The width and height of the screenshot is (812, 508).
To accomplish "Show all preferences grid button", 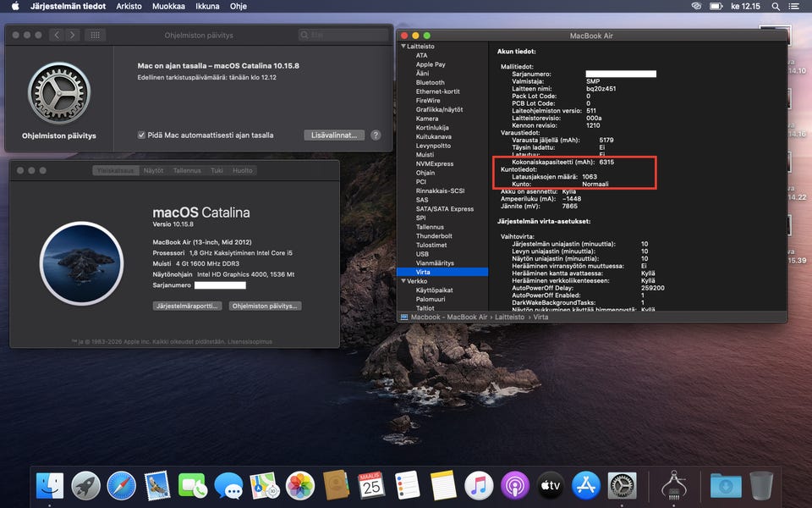I will (96, 35).
